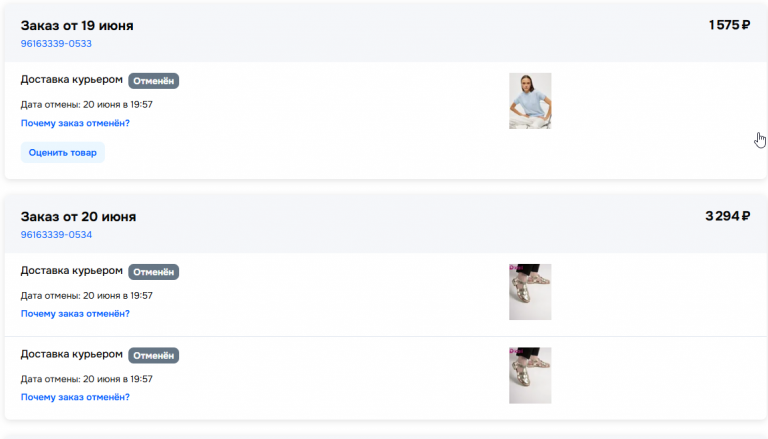Screen dimensions: 768x439
Task: Select the "Заказ от 19 июня" heading
Action: (x=77, y=25)
